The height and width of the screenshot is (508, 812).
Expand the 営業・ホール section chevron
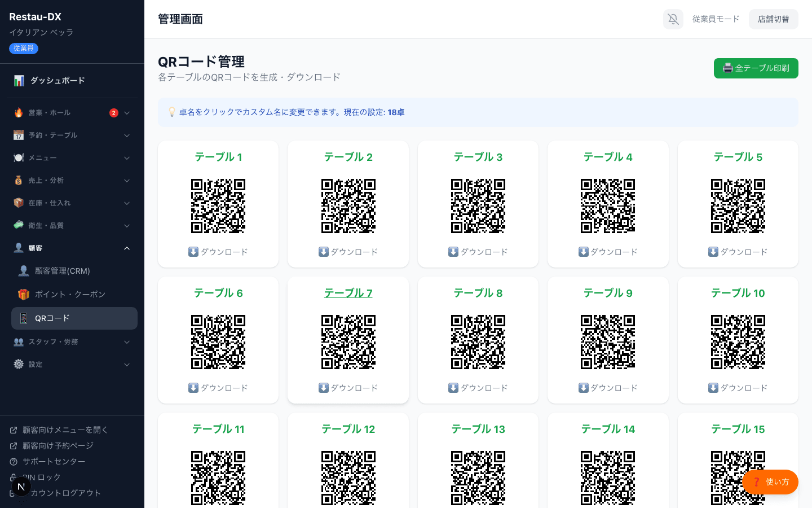point(127,113)
